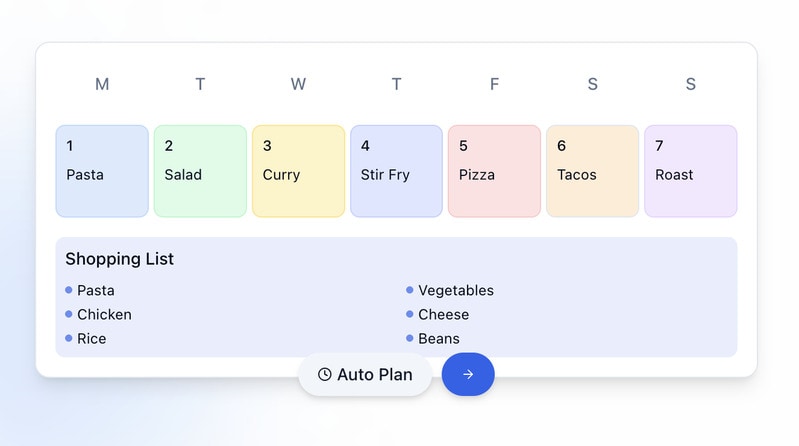Click the pink Pizza day card
The height and width of the screenshot is (446, 799).
point(494,171)
